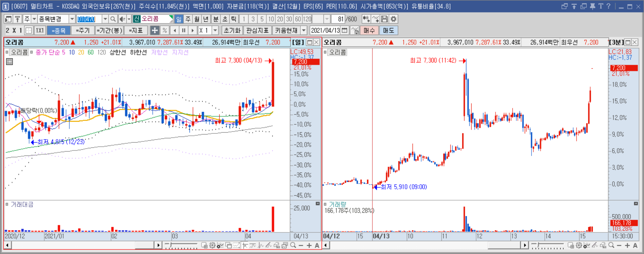Click the stock code input field
The width and height of the screenshot is (644, 254).
click(x=89, y=19)
